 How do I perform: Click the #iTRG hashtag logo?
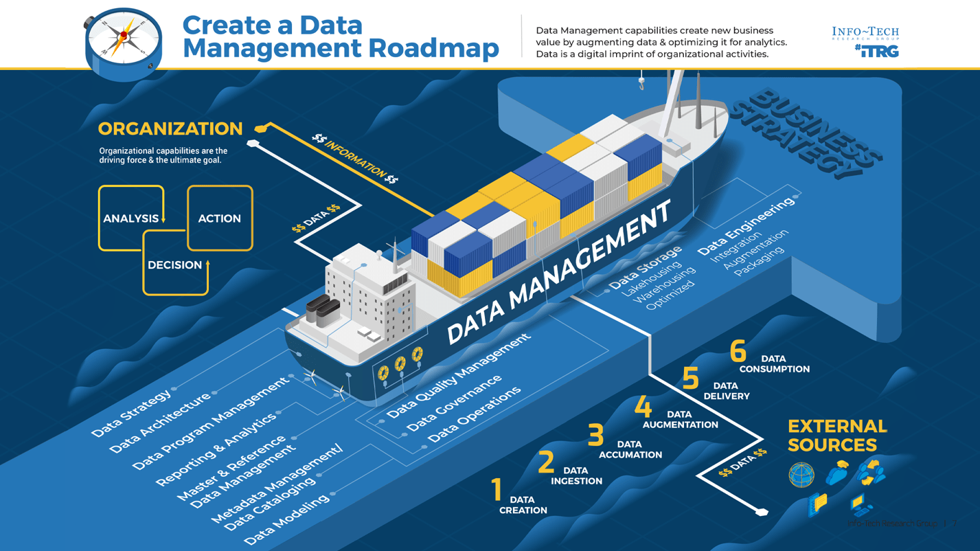tap(877, 51)
